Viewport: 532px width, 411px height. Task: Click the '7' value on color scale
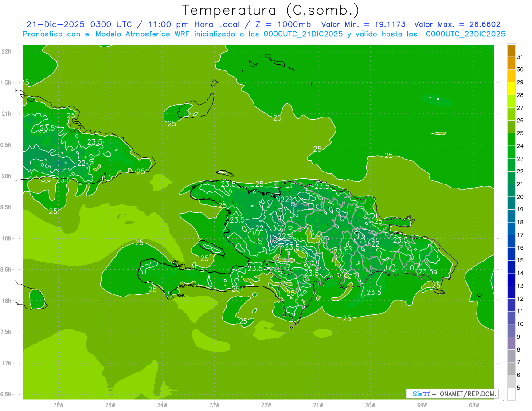[518, 362]
